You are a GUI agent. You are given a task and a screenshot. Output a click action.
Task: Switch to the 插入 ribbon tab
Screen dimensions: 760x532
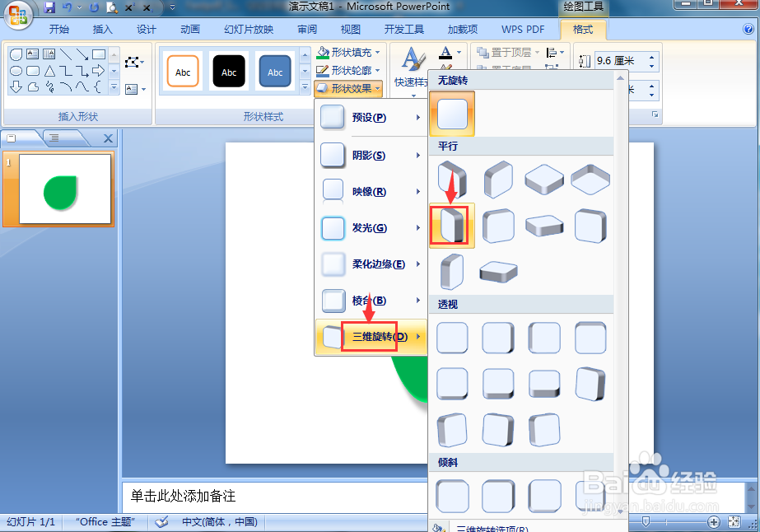click(103, 30)
